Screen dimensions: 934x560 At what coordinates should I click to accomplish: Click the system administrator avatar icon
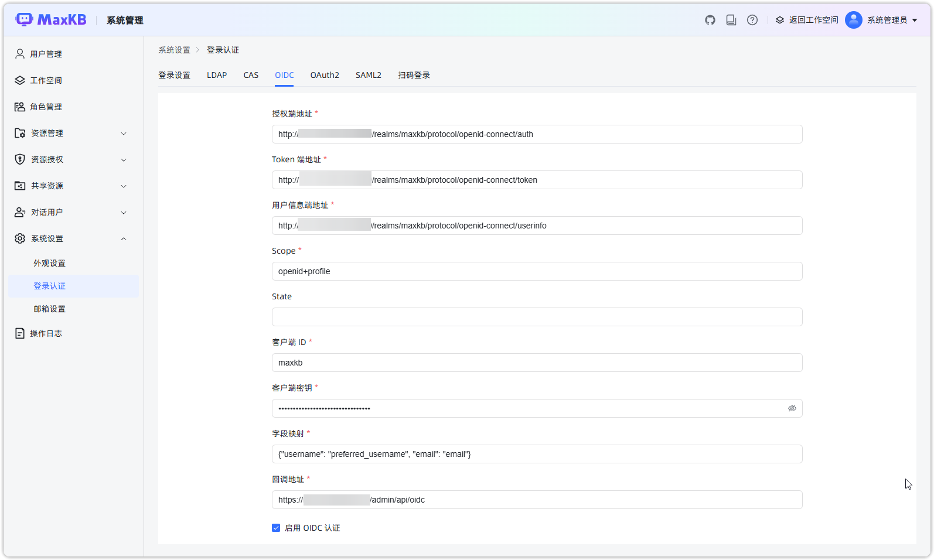tap(854, 20)
